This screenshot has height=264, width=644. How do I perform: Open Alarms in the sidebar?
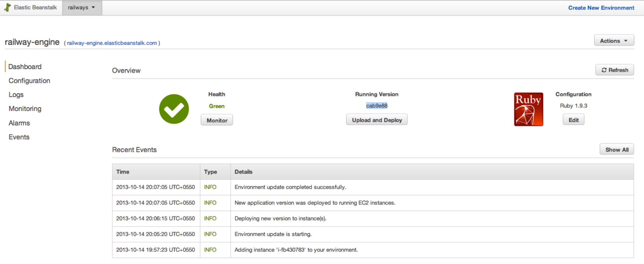(x=19, y=123)
